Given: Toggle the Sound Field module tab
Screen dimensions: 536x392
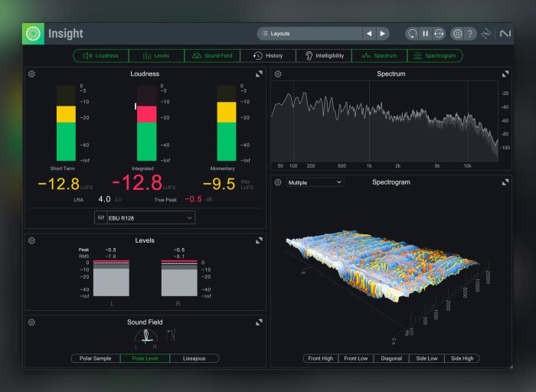Looking at the screenshot, I should point(212,56).
